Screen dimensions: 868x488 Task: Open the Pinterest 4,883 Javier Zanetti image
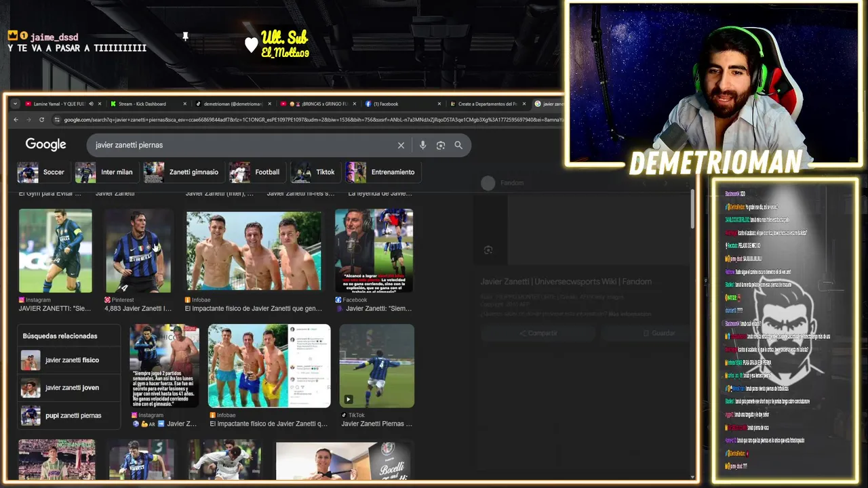(138, 251)
